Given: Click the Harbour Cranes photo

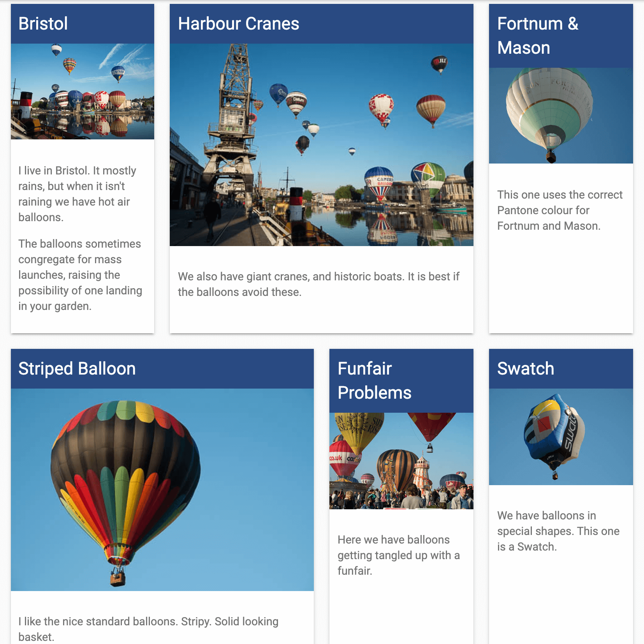Looking at the screenshot, I should (322, 145).
